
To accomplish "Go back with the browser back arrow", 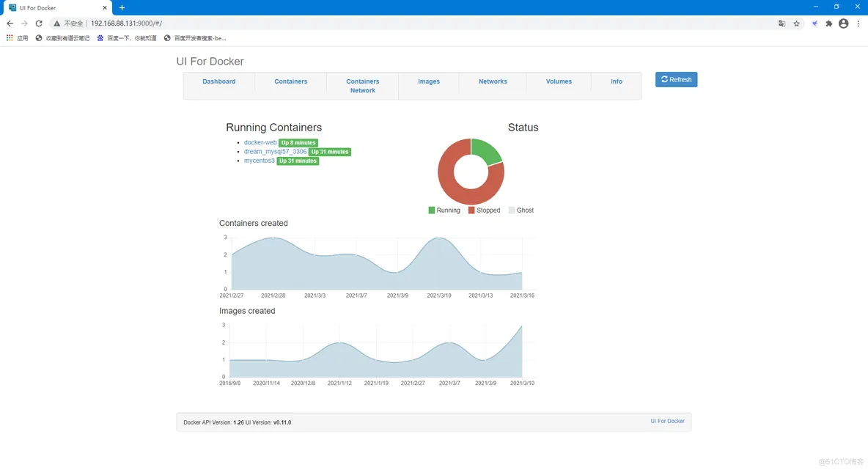I will coord(10,23).
